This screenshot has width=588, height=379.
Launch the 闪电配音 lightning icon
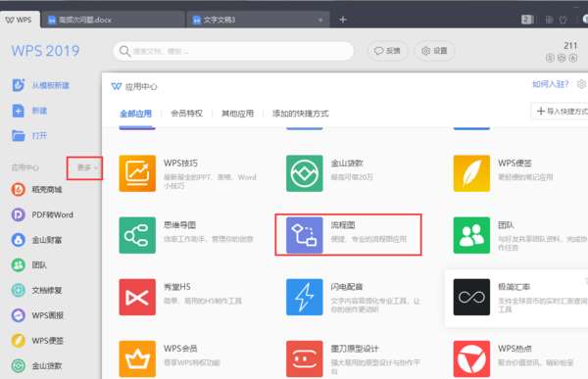pos(304,298)
